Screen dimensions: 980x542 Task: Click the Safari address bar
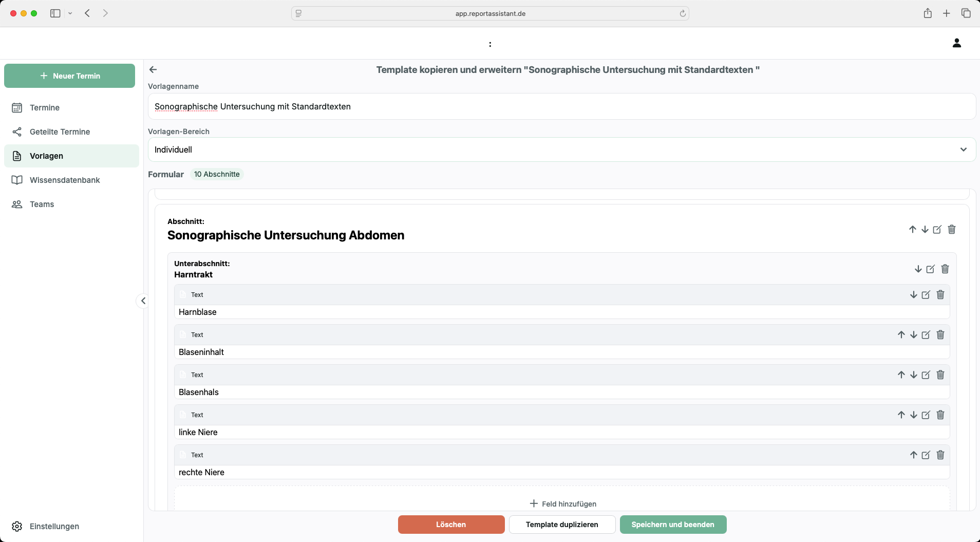click(490, 13)
